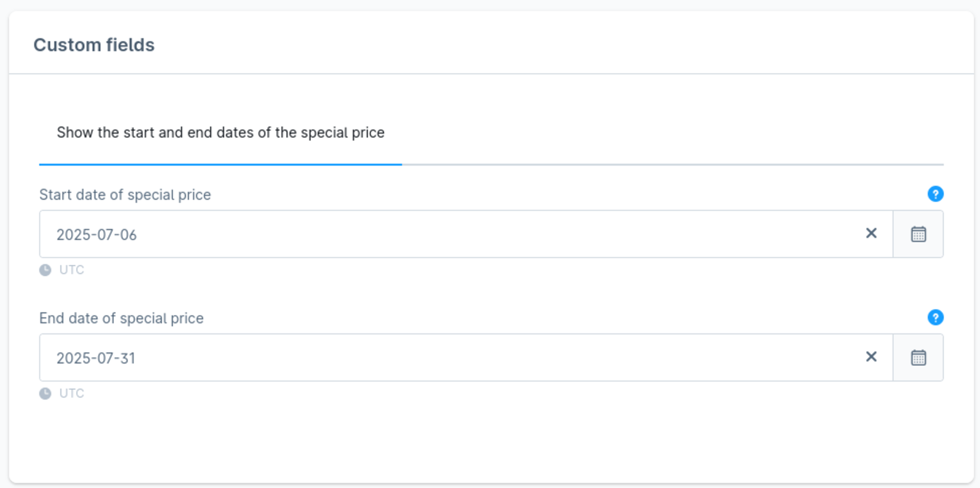
Task: Click the clock icon below the end date
Action: point(45,393)
